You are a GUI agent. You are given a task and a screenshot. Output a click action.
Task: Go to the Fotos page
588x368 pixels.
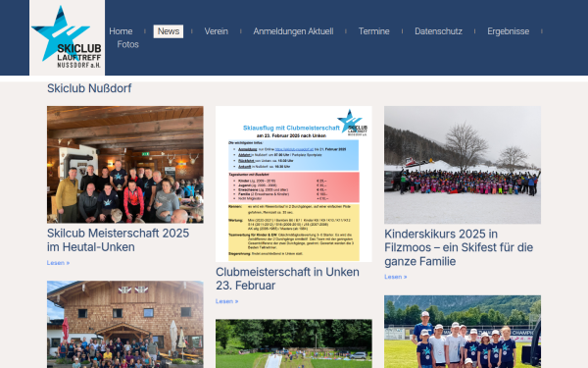pyautogui.click(x=127, y=44)
